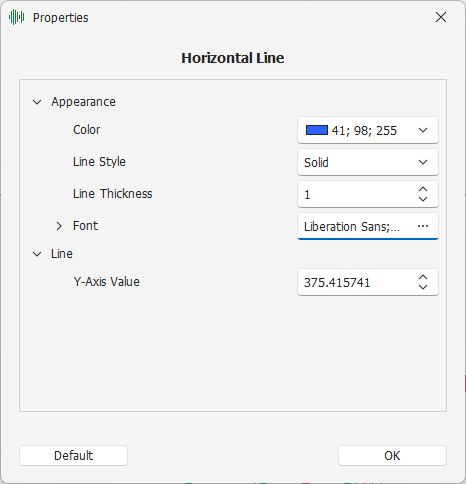The image size is (466, 484).
Task: Open the Color dropdown arrow
Action: click(x=423, y=130)
